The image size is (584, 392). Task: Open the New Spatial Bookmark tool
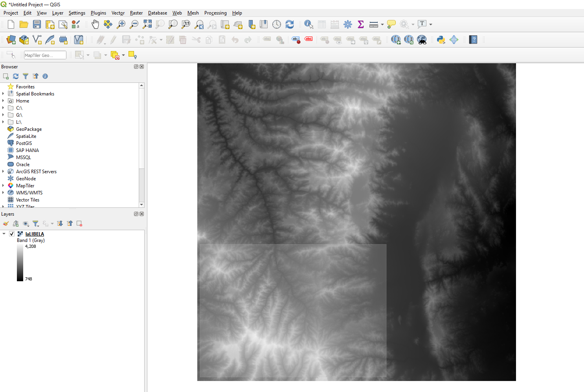[x=252, y=24]
